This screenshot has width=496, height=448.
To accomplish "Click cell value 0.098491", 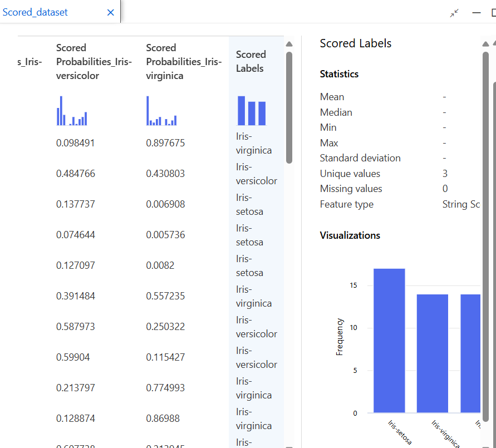I will [75, 143].
